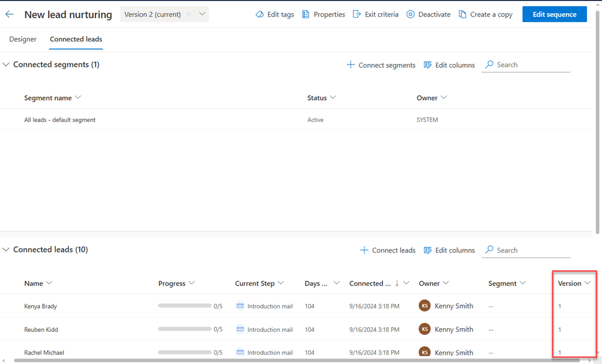
Task: Click the magnifier icon in leads search
Action: tap(489, 250)
